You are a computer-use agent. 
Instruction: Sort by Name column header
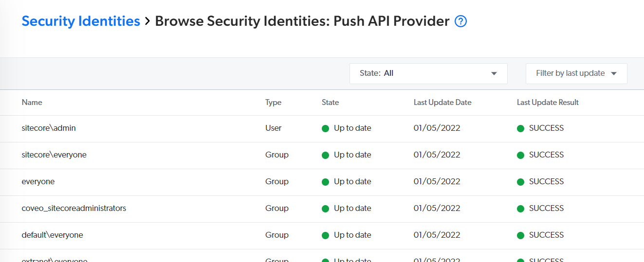click(32, 103)
